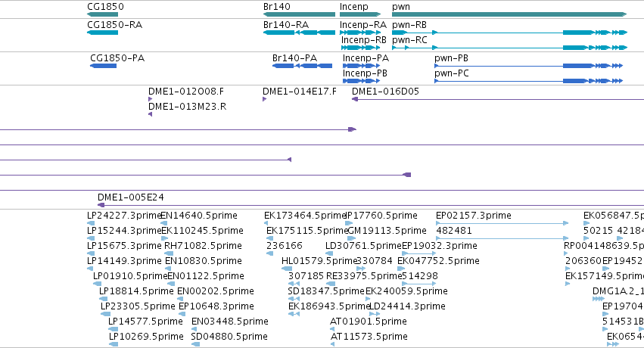Select the Incenp-RB transcript
This screenshot has height=348, width=644.
tap(360, 48)
